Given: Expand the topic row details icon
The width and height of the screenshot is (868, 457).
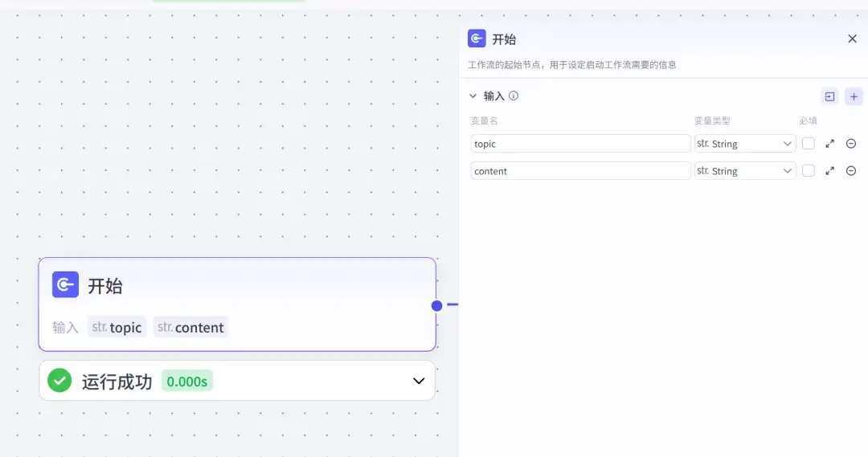Looking at the screenshot, I should tap(829, 144).
